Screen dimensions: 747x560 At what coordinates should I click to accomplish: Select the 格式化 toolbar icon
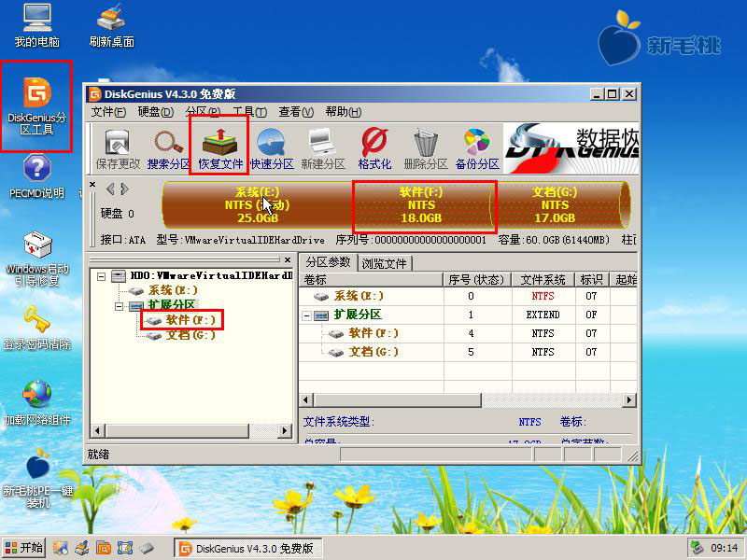click(374, 149)
